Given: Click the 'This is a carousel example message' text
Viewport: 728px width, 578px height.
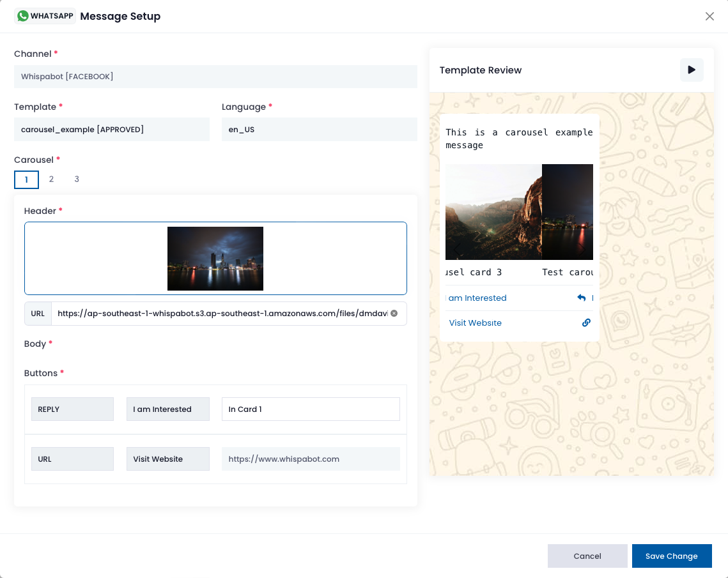Looking at the screenshot, I should coord(519,139).
